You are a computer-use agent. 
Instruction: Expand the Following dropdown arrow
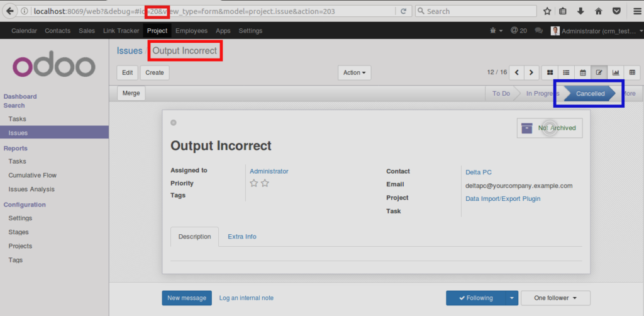[512, 298]
